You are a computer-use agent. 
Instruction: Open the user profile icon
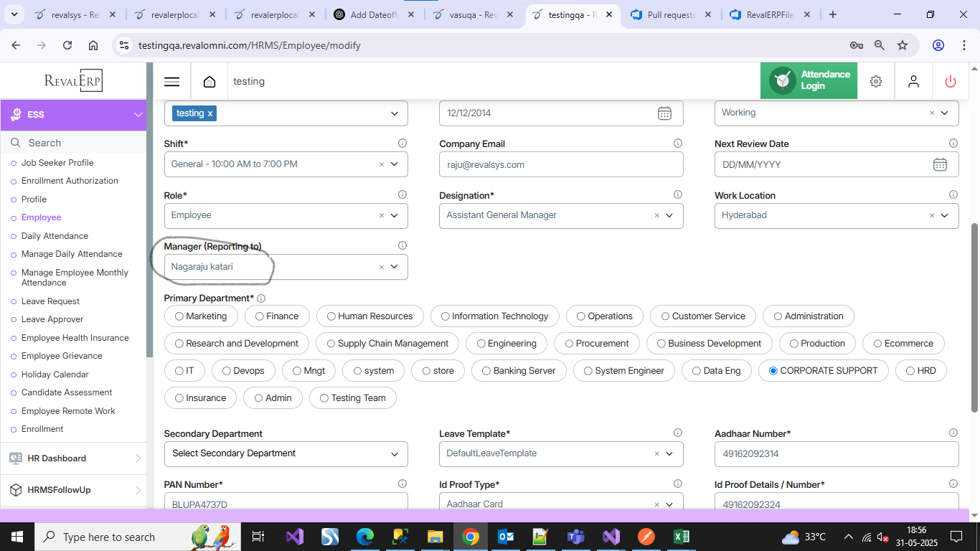913,82
